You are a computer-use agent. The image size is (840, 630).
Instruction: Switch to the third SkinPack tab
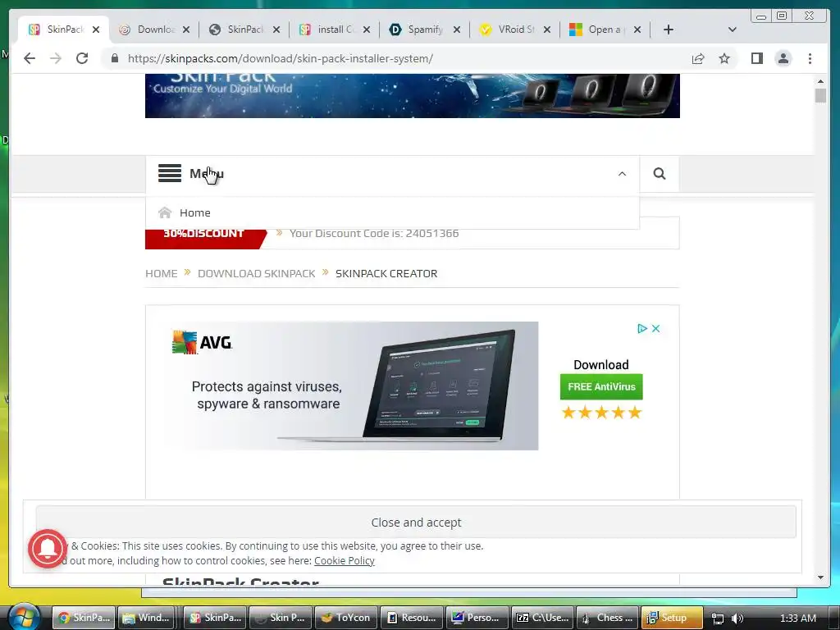point(244,30)
